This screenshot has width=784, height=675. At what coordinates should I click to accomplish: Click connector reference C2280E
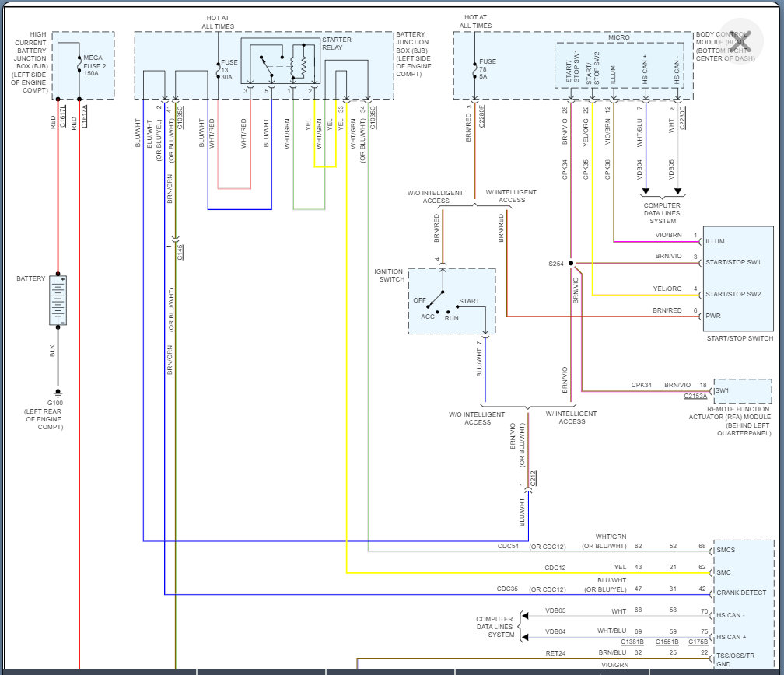point(482,116)
